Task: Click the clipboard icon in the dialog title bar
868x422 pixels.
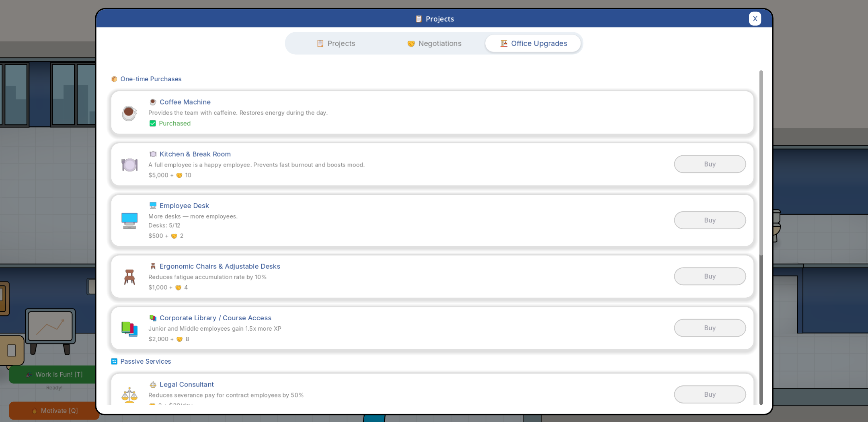Action: pos(419,19)
